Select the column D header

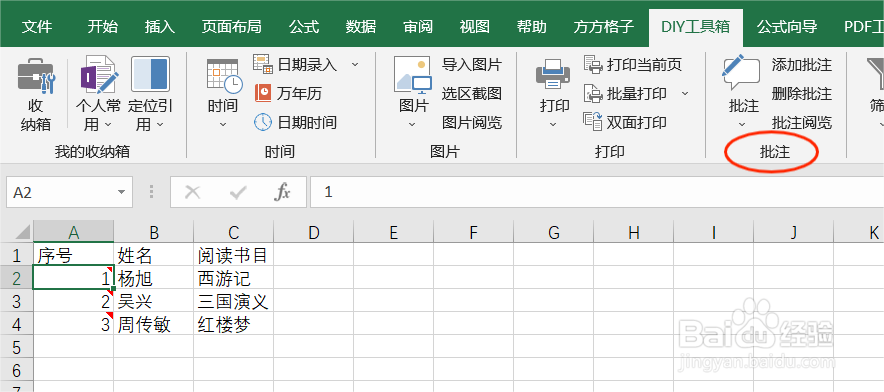(x=313, y=232)
